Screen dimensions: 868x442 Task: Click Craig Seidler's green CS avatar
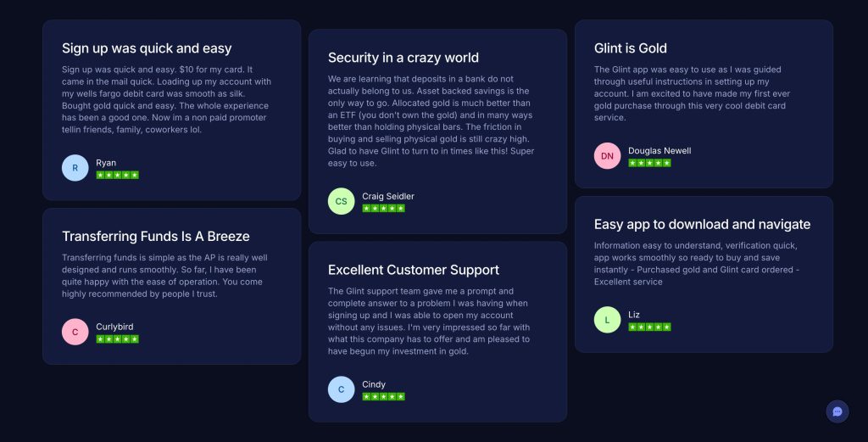click(x=341, y=201)
